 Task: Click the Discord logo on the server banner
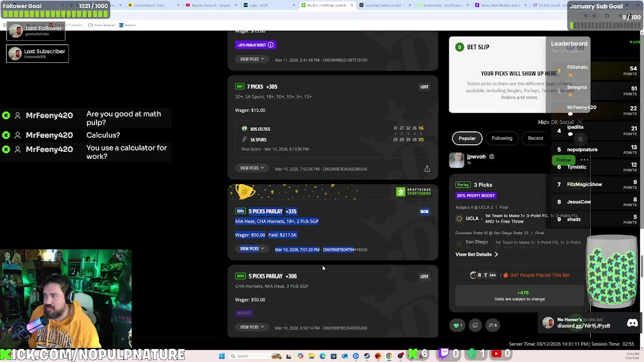[x=632, y=323]
